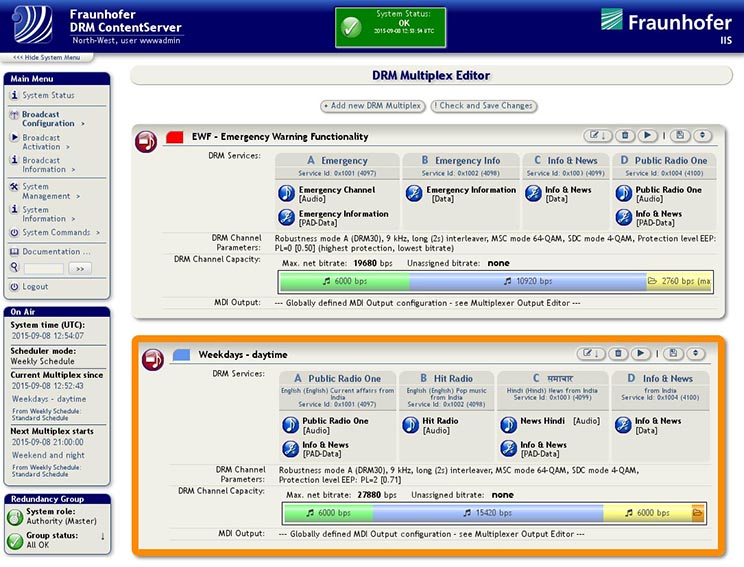Click the blue 10920 bps capacity segment
Screen dimensions: 744x567
[528, 281]
